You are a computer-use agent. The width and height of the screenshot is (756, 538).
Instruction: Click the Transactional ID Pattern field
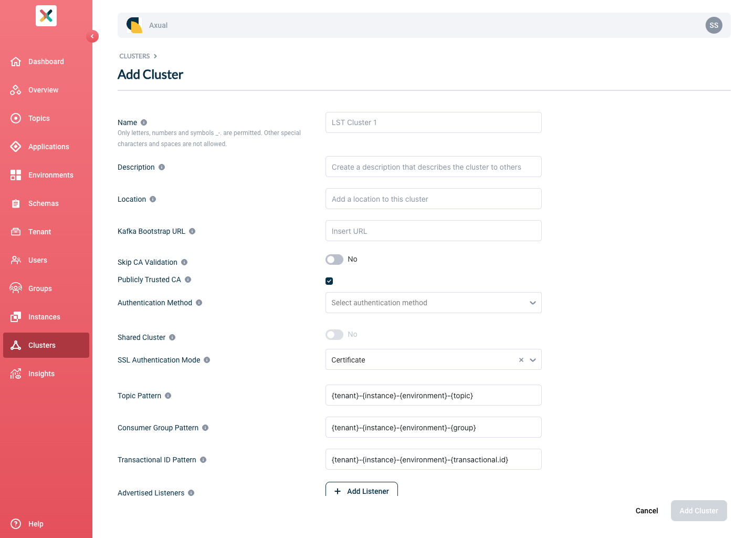[434, 459]
